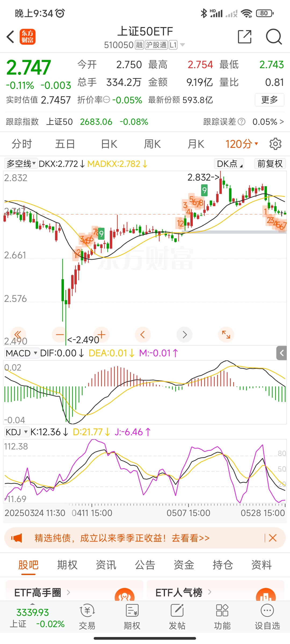Screen dimensions: 290x644
Task: Switch to 周K chart tab
Action: (152, 144)
